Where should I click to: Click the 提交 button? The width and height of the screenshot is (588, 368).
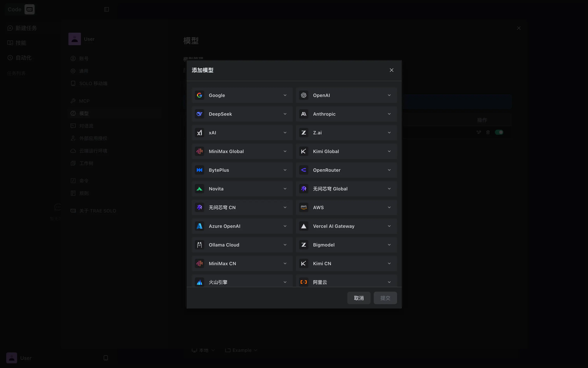pyautogui.click(x=385, y=298)
